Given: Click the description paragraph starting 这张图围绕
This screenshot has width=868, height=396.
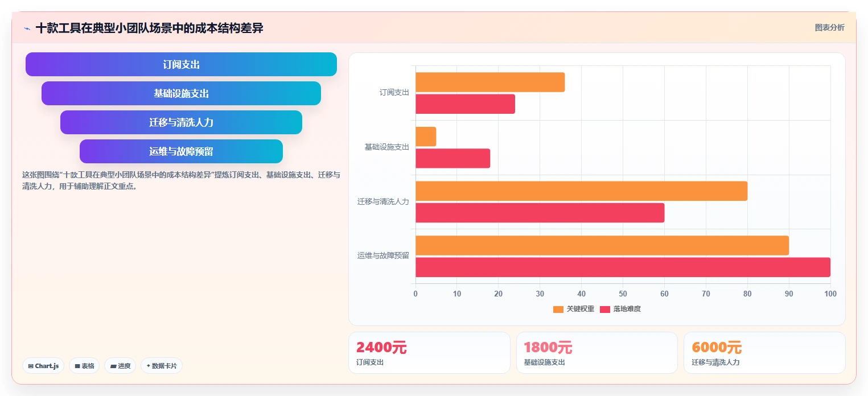Looking at the screenshot, I should pyautogui.click(x=181, y=180).
